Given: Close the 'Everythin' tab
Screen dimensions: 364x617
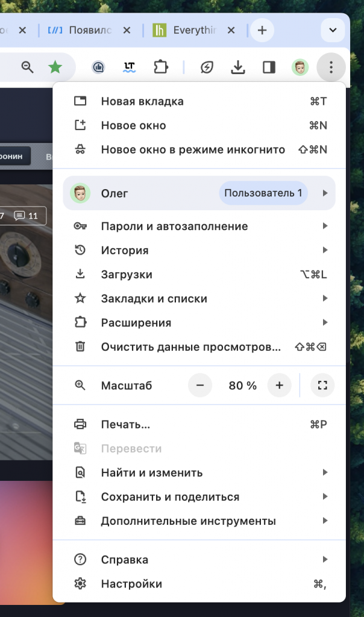Looking at the screenshot, I should [x=231, y=30].
